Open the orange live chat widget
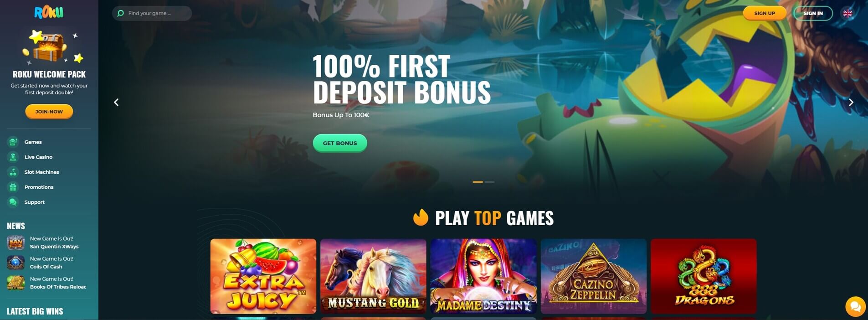The height and width of the screenshot is (320, 868). 855,306
